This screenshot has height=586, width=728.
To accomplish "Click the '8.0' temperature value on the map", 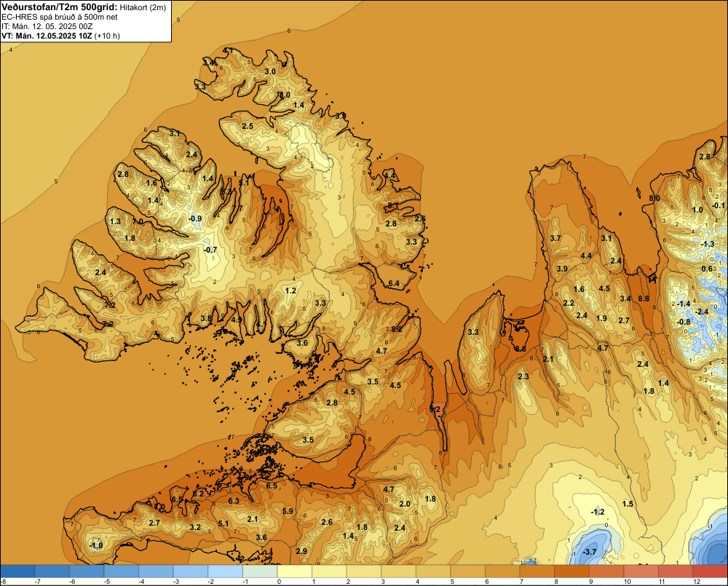I will click(654, 198).
